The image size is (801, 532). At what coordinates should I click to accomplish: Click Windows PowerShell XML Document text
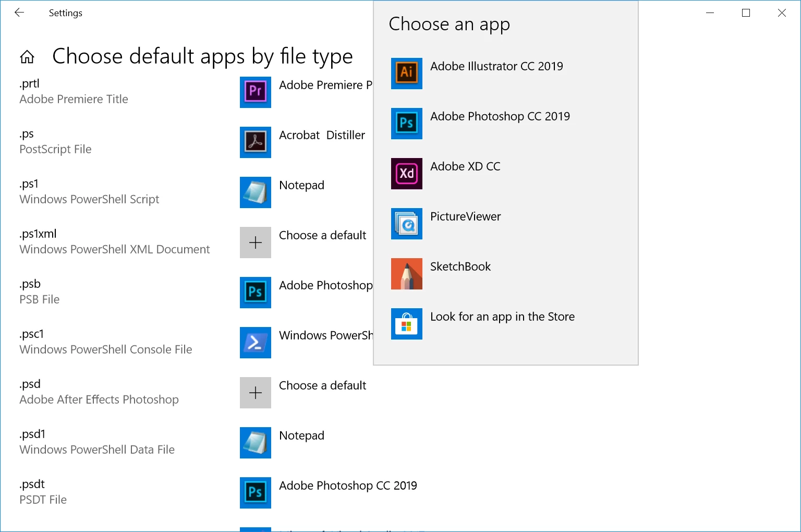pos(115,249)
